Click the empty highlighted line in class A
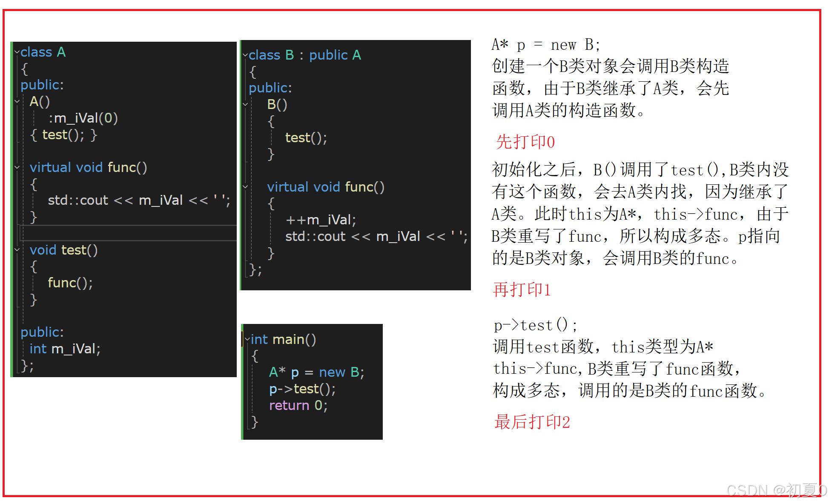 tap(128, 233)
